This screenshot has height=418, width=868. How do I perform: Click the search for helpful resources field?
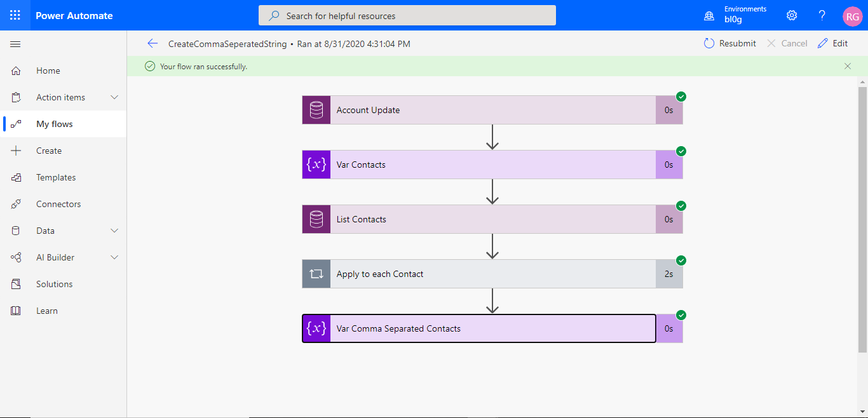(x=407, y=15)
